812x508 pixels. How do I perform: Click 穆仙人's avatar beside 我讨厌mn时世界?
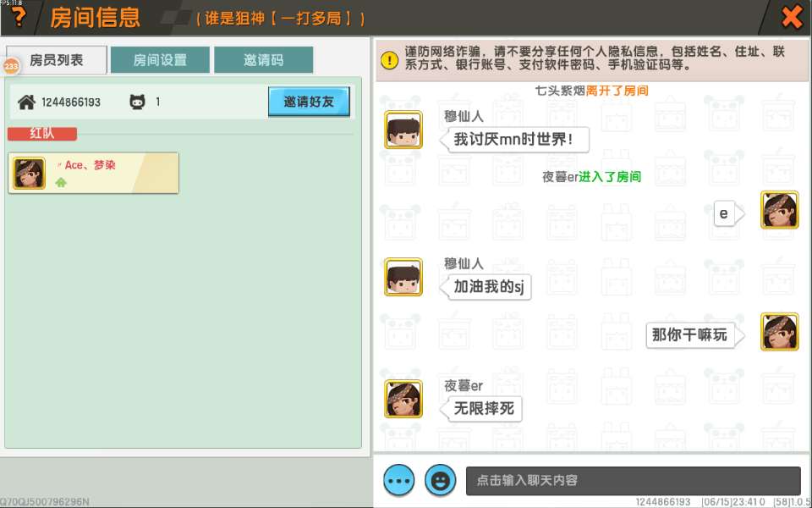coord(403,130)
